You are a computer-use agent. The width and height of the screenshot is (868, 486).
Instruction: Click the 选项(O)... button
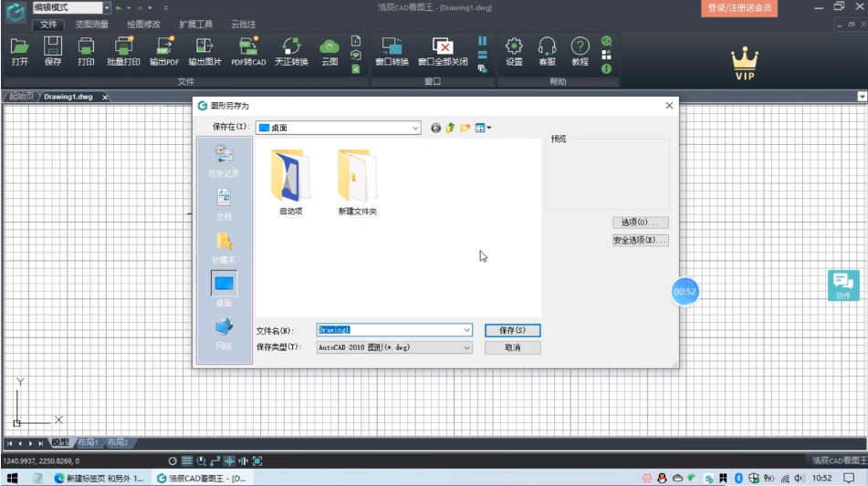click(x=640, y=222)
